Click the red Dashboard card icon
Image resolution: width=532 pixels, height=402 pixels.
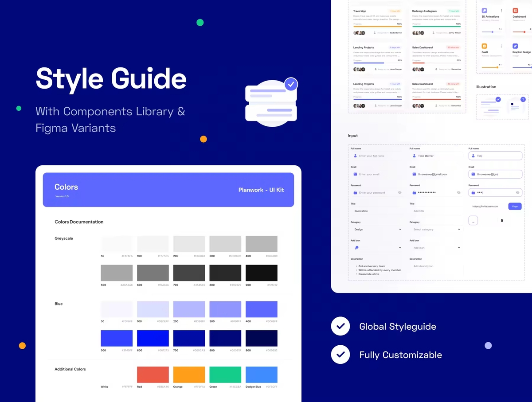516,10
